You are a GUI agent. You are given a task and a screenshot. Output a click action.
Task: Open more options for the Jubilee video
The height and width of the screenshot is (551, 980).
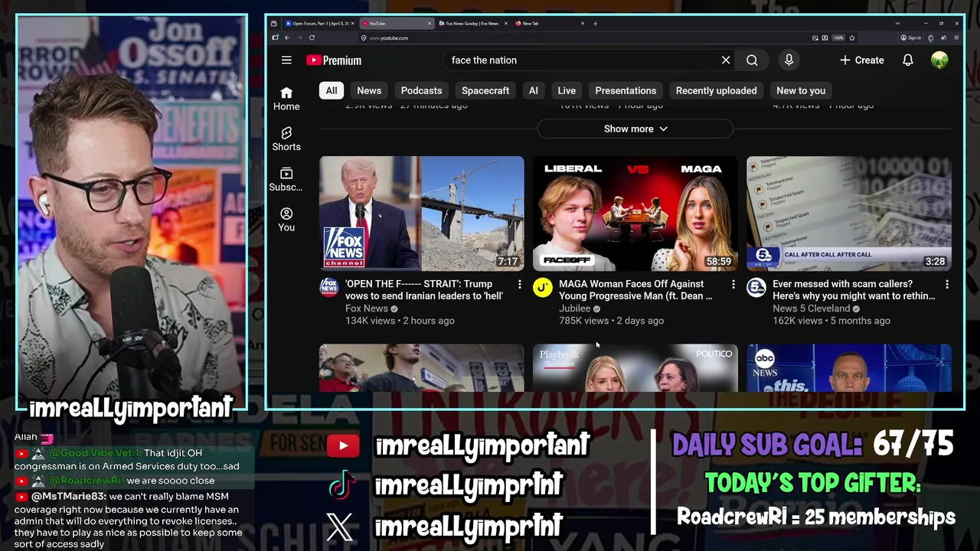tap(733, 285)
